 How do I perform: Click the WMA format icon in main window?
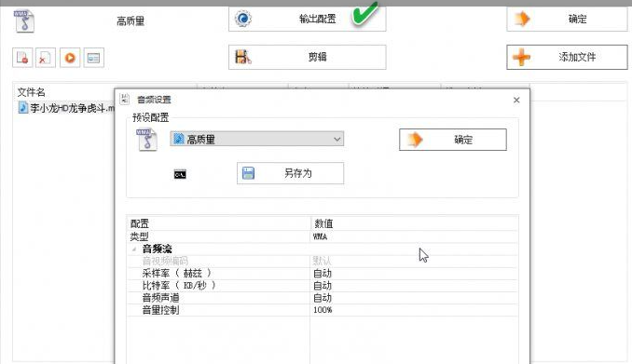(24, 20)
